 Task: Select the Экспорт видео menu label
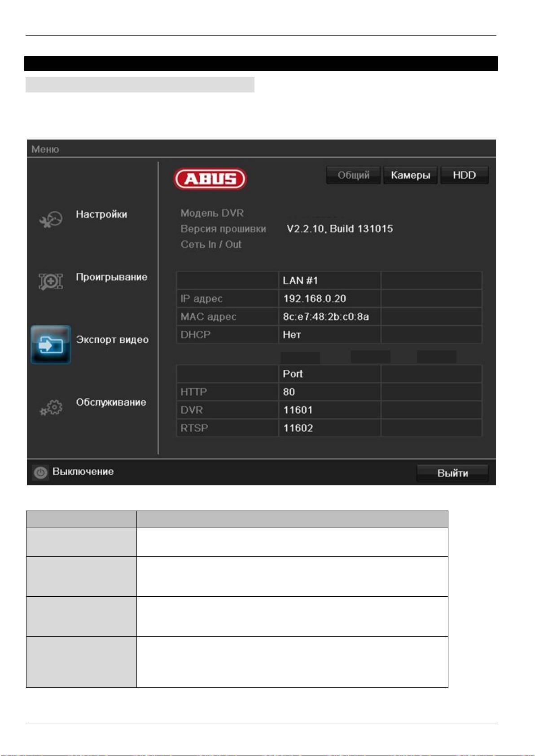point(112,340)
